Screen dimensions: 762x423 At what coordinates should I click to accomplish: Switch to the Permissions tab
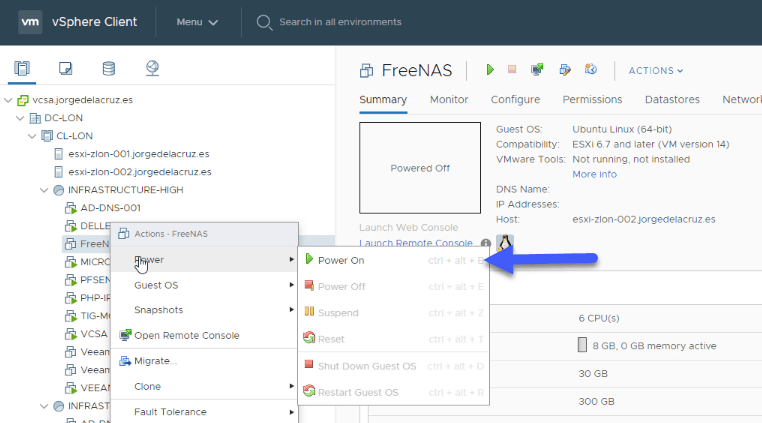pyautogui.click(x=592, y=100)
